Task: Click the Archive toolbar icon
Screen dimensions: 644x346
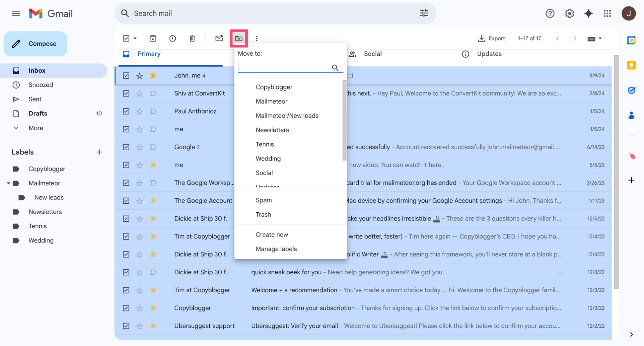Action: [x=153, y=38]
